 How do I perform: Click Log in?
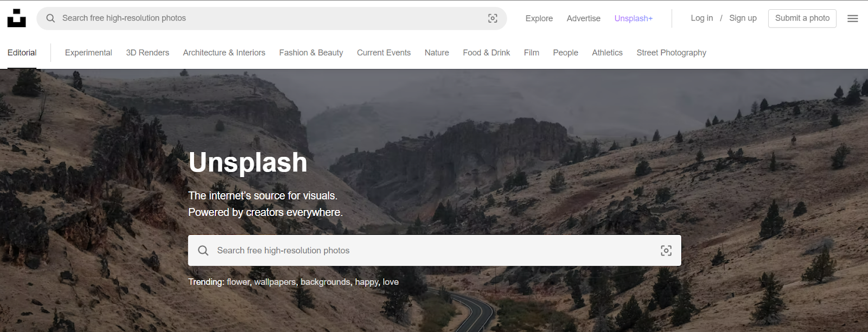pyautogui.click(x=702, y=18)
